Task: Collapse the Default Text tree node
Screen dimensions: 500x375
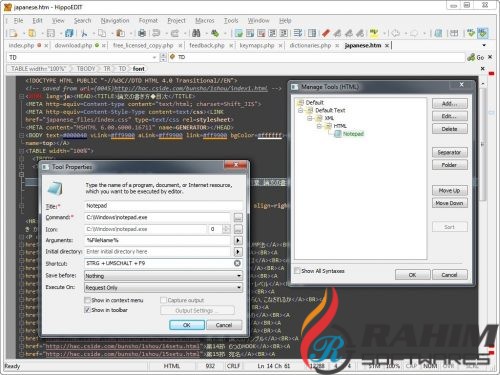Action: [x=300, y=110]
